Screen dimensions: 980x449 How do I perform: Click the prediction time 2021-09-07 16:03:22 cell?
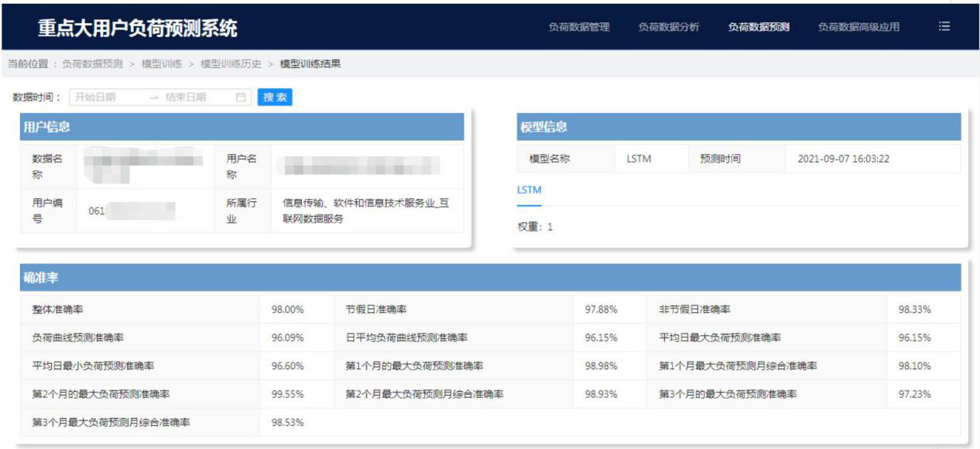point(843,159)
